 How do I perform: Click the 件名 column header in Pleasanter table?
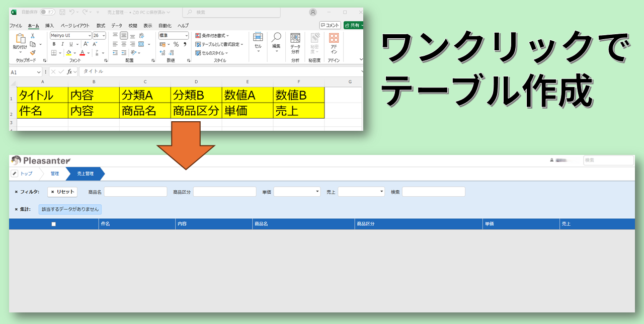click(137, 224)
